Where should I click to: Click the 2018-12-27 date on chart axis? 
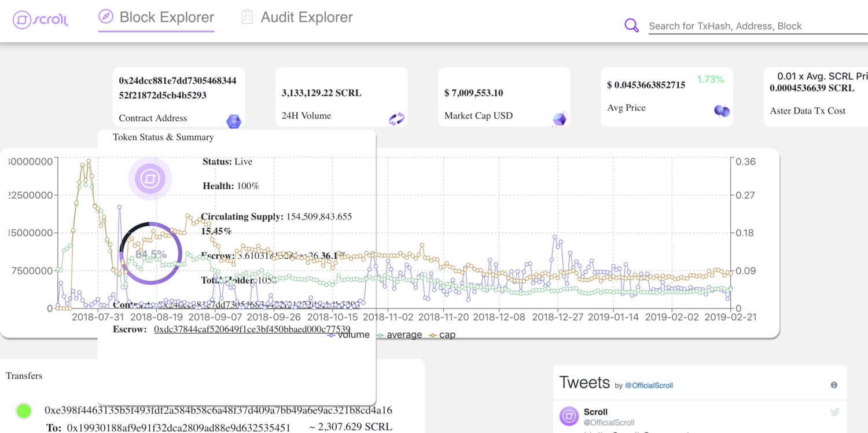[x=558, y=317]
